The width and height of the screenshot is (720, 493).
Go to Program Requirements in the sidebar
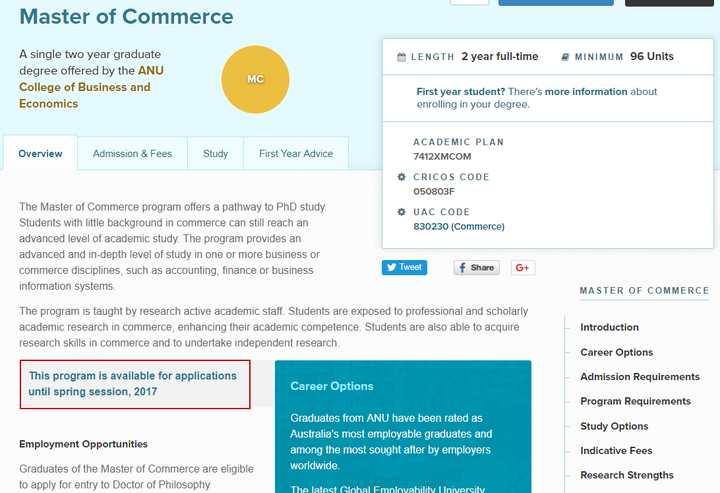tap(635, 401)
